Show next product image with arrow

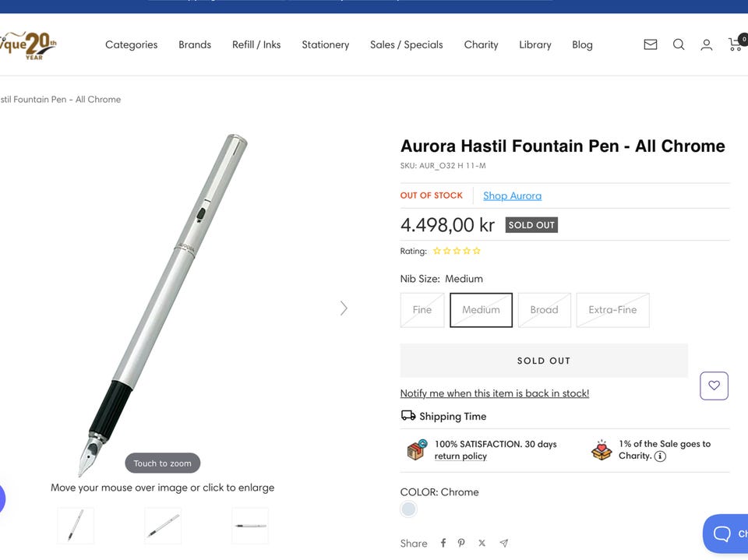tap(344, 308)
